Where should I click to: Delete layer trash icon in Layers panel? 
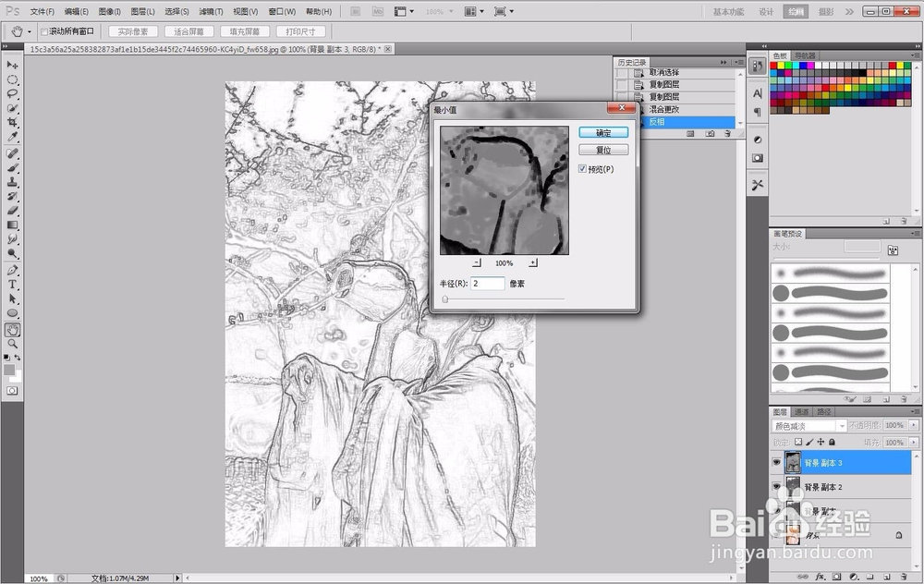pos(904,577)
